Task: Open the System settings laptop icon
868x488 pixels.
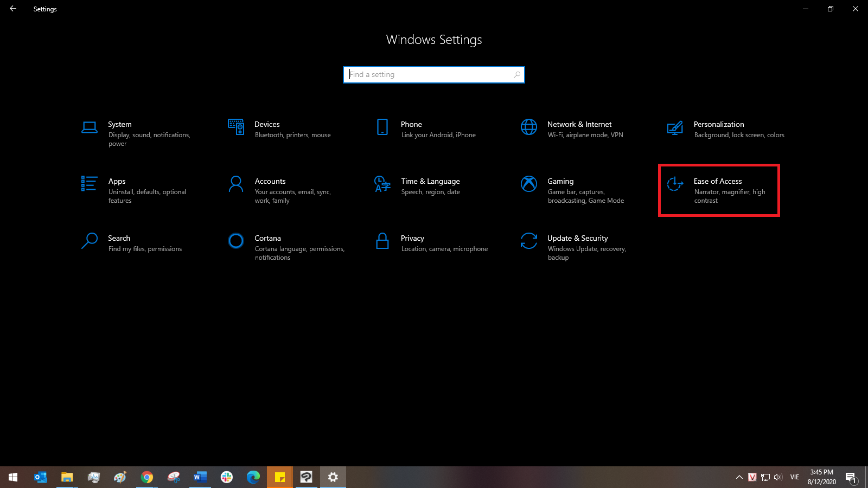Action: [x=90, y=127]
